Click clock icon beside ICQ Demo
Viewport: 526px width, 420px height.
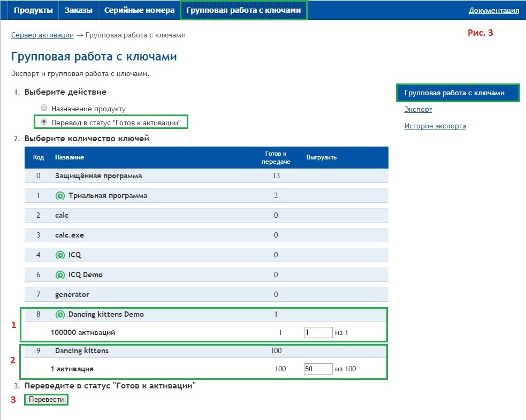tap(60, 275)
